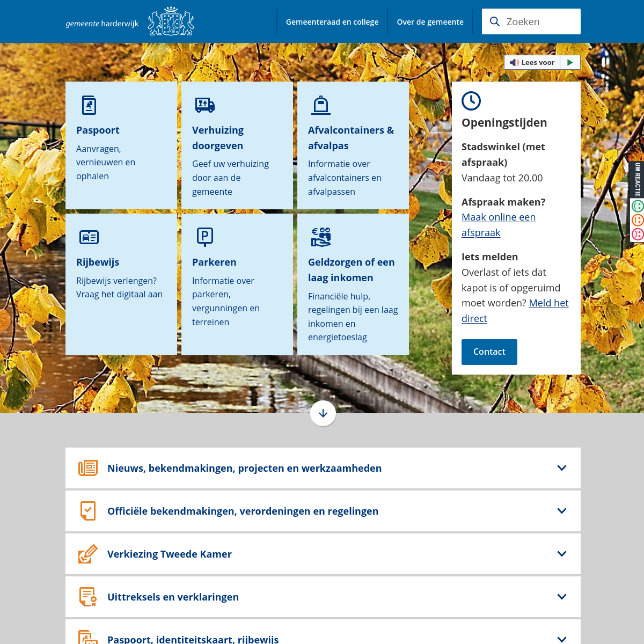This screenshot has height=644, width=644.
Task: Click the Parkeren P sign icon
Action: coord(205,237)
